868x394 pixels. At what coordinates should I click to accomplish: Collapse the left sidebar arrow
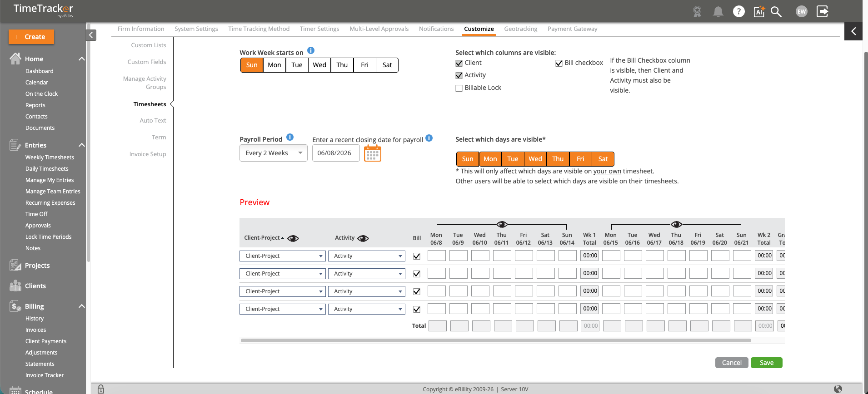point(91,35)
